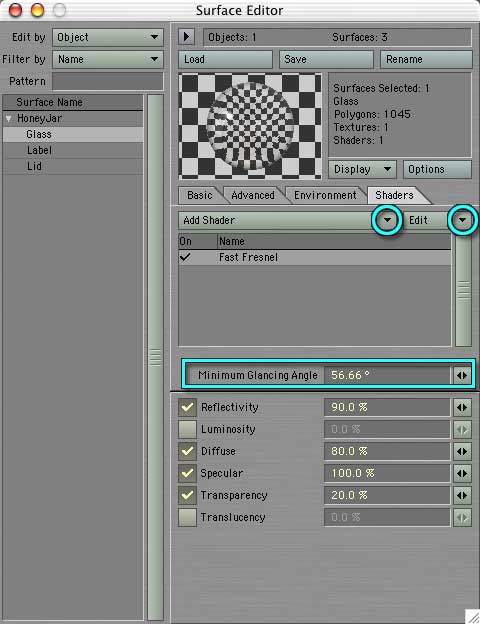The width and height of the screenshot is (480, 624).
Task: Click Transparency value arrow adjuster
Action: click(x=462, y=495)
